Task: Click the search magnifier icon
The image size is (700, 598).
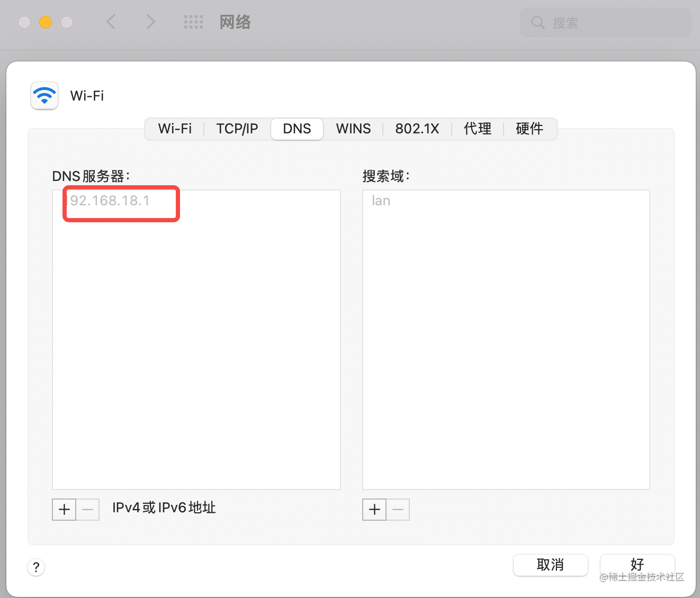Action: click(538, 22)
